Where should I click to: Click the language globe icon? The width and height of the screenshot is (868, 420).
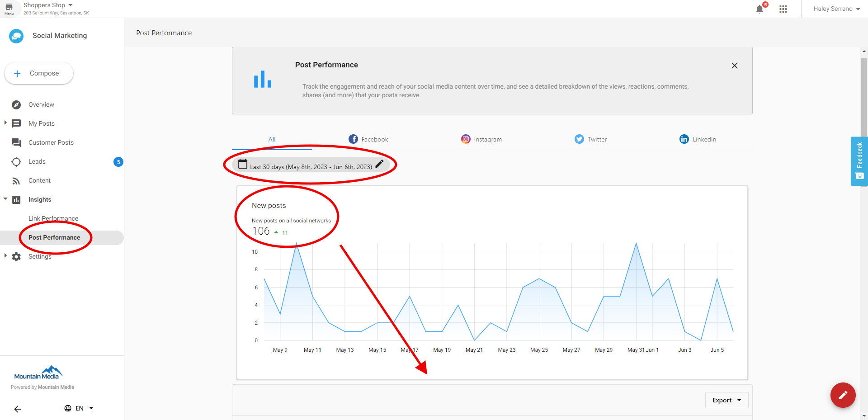(68, 408)
